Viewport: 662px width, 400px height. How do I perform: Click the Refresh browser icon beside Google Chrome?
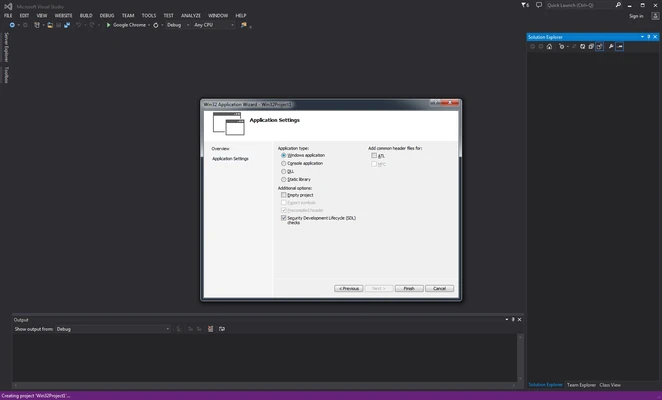[155, 25]
